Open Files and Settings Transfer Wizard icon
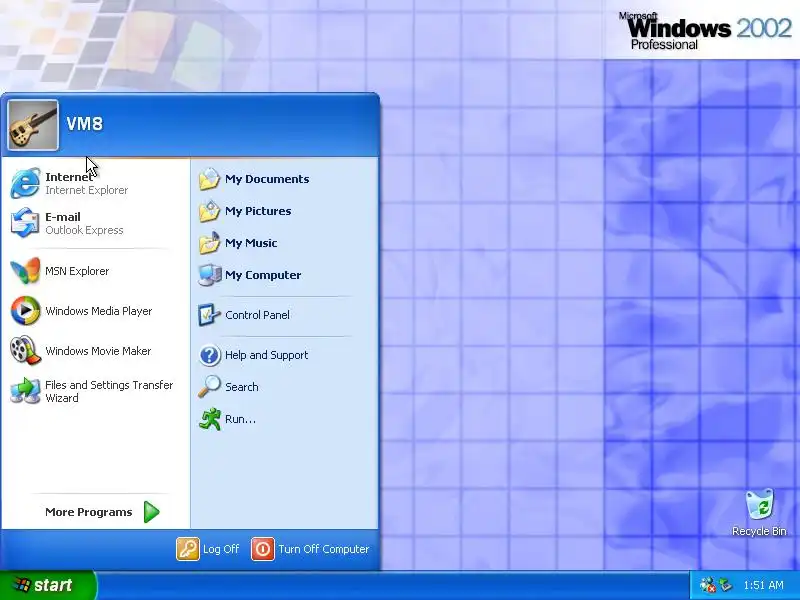The image size is (800, 600). [25, 391]
